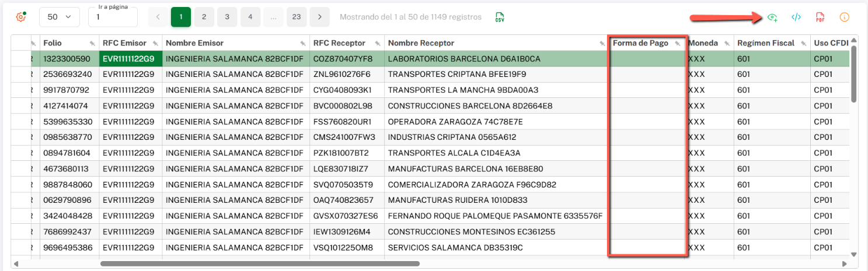Export records with the CSV icon

[x=500, y=17]
